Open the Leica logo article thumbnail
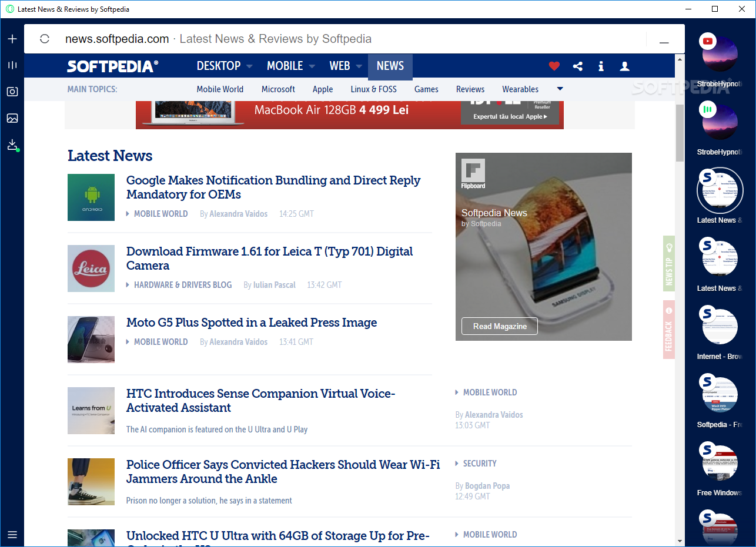The width and height of the screenshot is (756, 547). click(91, 269)
